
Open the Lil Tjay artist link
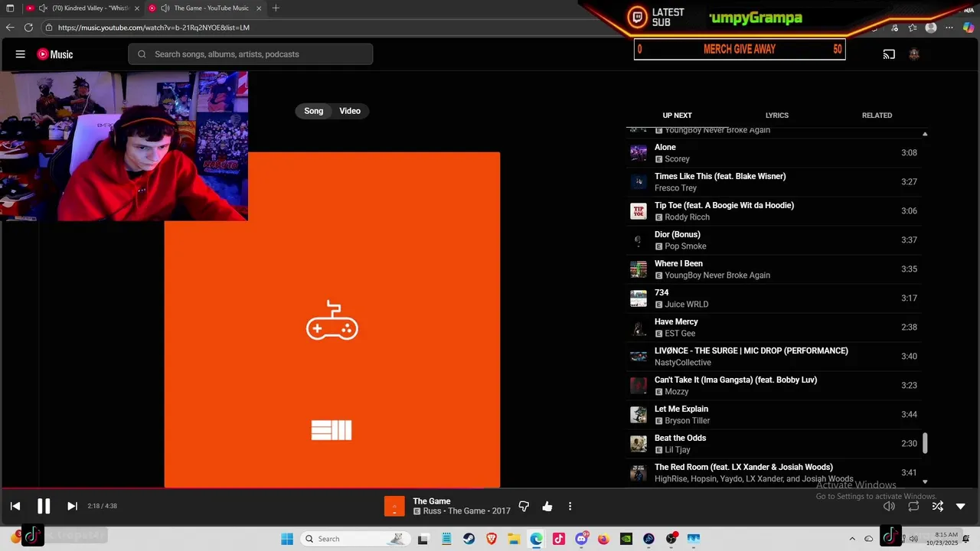tap(678, 450)
